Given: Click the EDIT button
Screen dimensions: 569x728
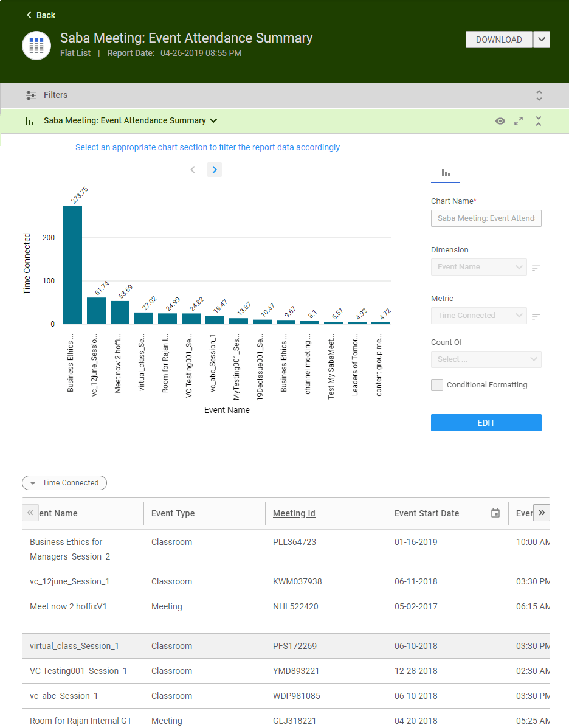Looking at the screenshot, I should pyautogui.click(x=486, y=423).
